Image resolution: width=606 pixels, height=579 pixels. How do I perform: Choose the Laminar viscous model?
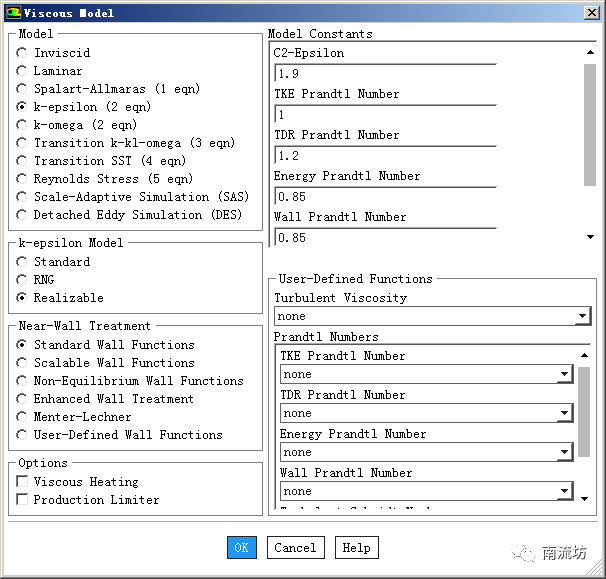tap(23, 71)
